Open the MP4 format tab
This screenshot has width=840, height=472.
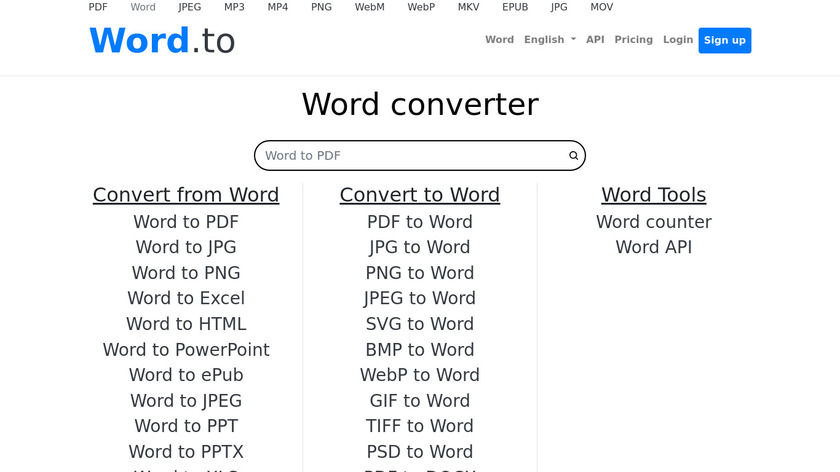[278, 7]
